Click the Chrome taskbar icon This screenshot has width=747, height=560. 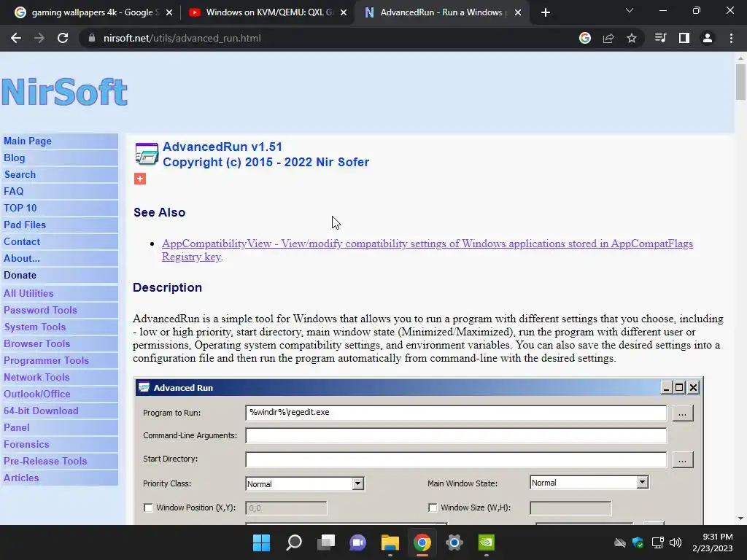[422, 542]
